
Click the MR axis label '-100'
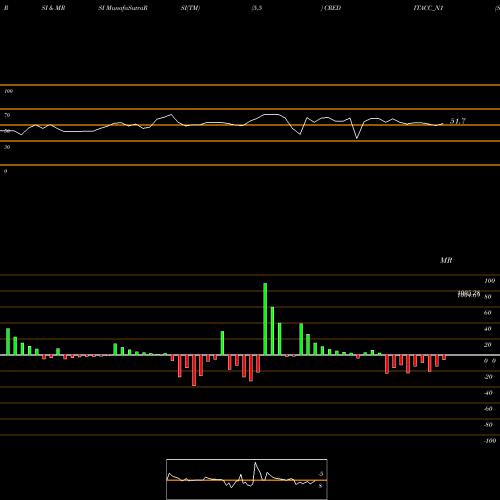[x=490, y=441]
